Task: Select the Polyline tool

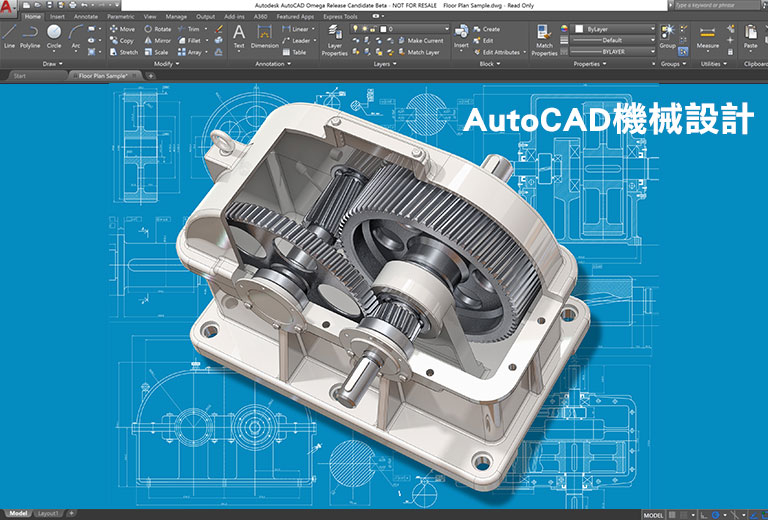Action: click(30, 36)
